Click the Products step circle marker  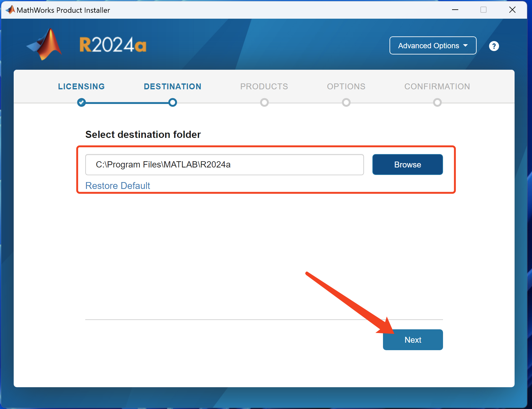pos(264,102)
